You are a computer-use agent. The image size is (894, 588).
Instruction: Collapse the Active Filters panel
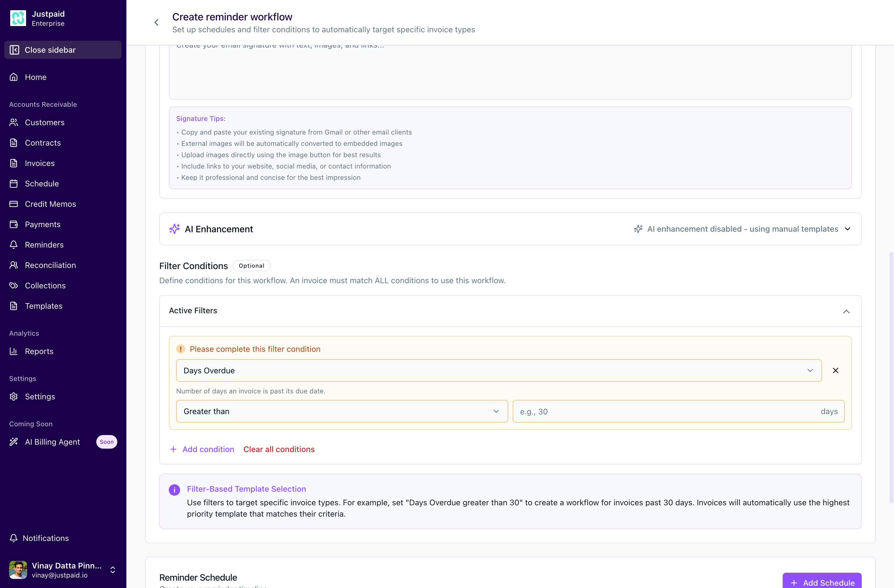(846, 311)
